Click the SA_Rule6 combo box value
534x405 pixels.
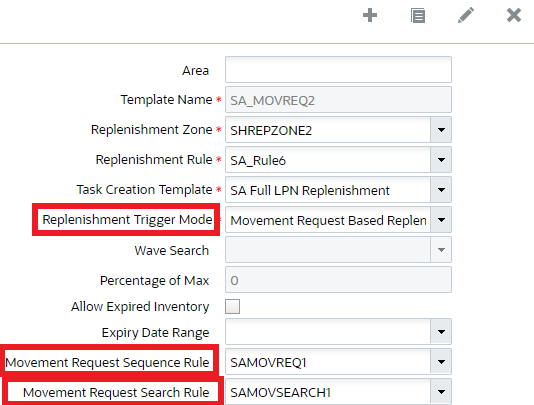pos(328,160)
